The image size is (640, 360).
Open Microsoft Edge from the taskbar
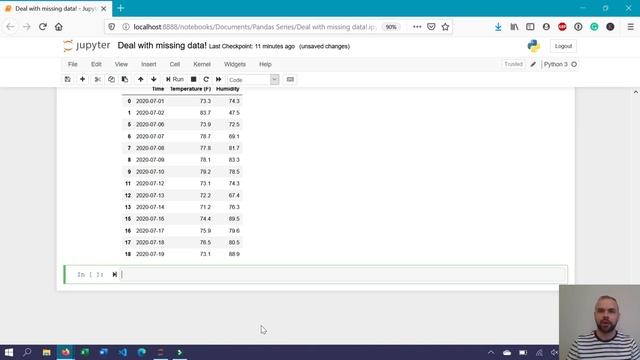click(x=142, y=352)
